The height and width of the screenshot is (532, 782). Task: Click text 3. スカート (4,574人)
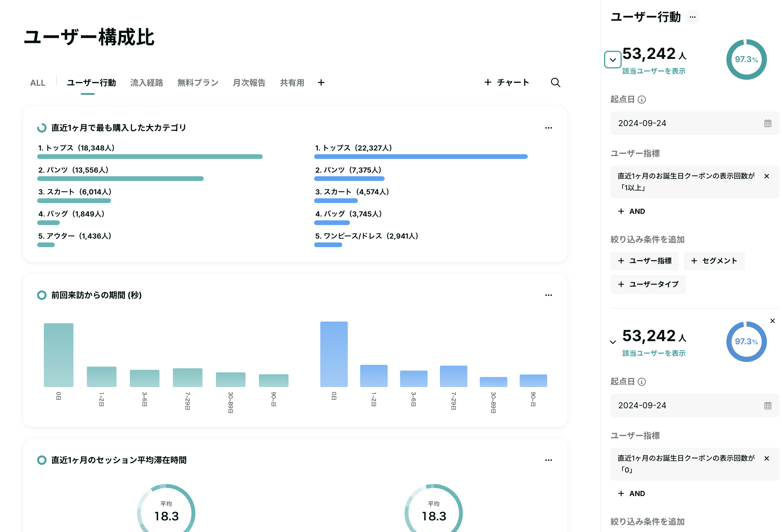(x=352, y=192)
